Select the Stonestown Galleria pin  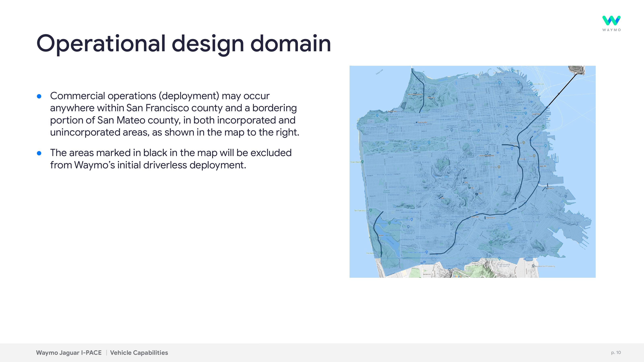pos(412,220)
